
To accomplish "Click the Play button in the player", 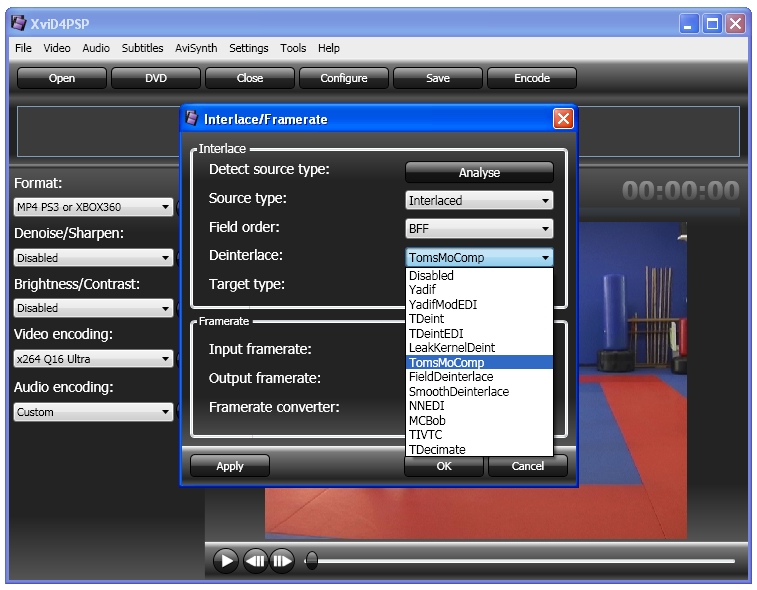I will (x=225, y=561).
